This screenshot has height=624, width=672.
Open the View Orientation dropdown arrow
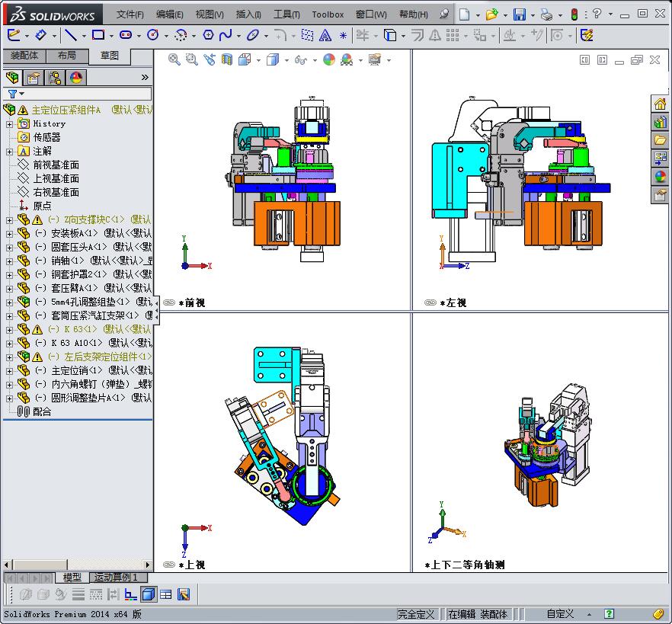(258, 60)
